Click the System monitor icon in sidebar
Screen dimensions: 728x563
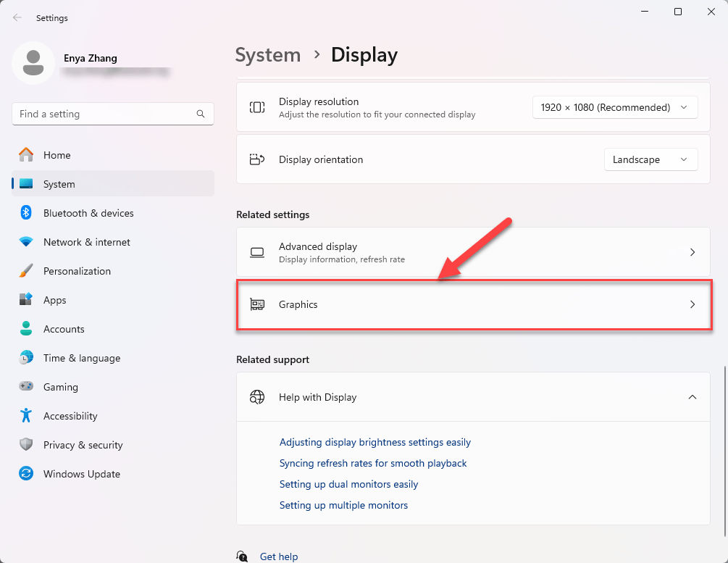pos(26,184)
